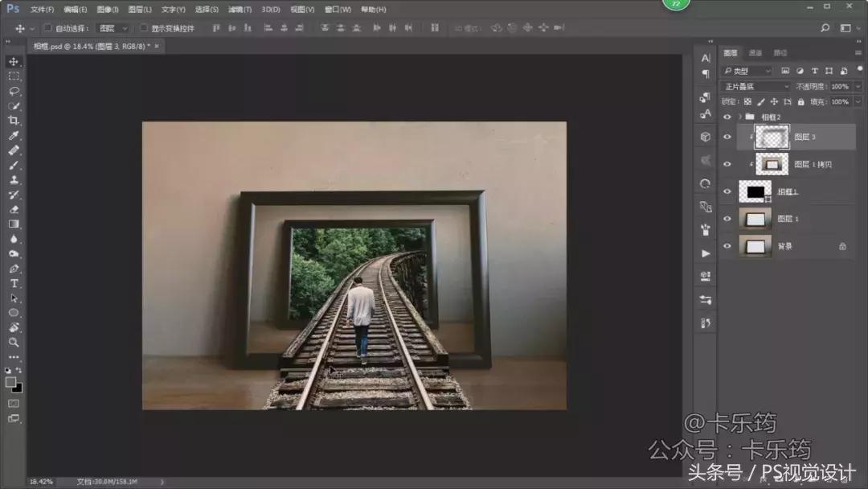Image resolution: width=868 pixels, height=489 pixels.
Task: Click the foreground color swatch
Action: [x=10, y=382]
